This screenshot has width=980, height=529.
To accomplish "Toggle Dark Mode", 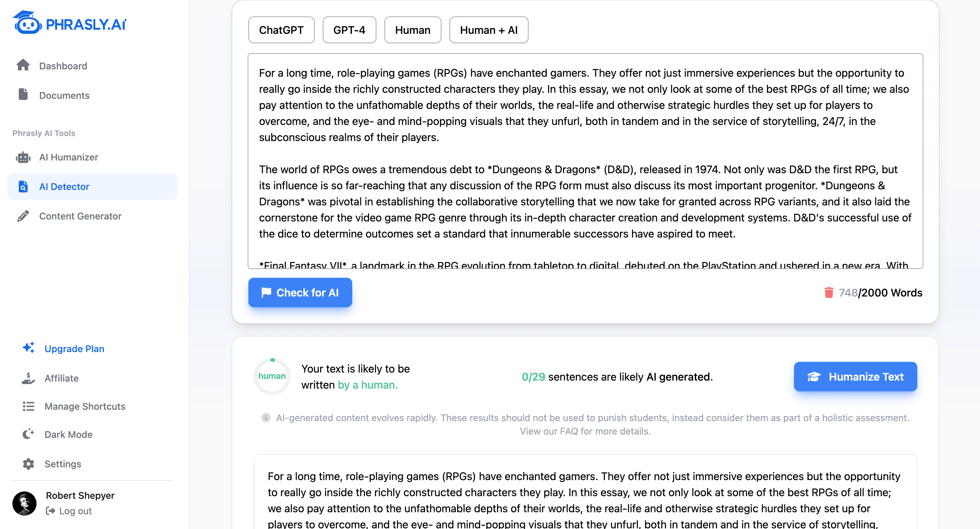I will coord(68,434).
